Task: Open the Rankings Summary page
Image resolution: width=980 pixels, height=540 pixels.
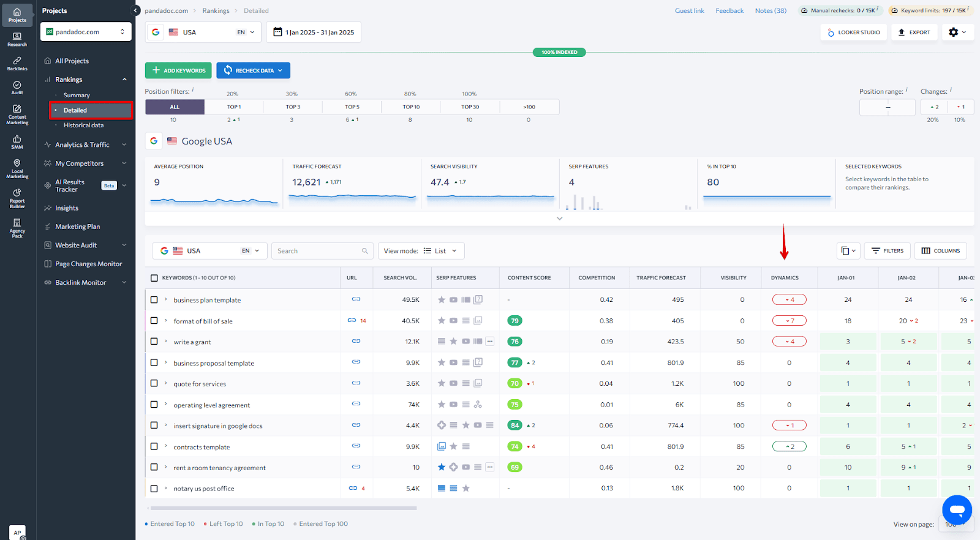Action: [x=77, y=96]
